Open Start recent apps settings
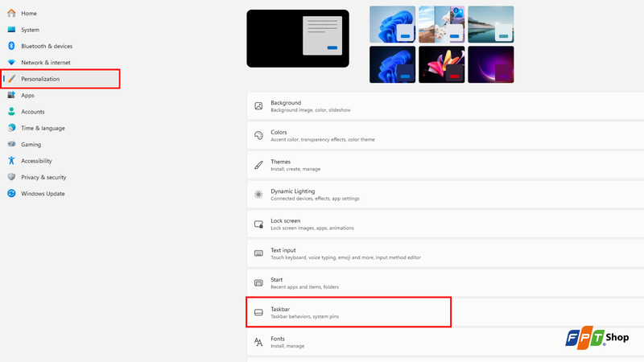The image size is (644, 362). tap(445, 283)
